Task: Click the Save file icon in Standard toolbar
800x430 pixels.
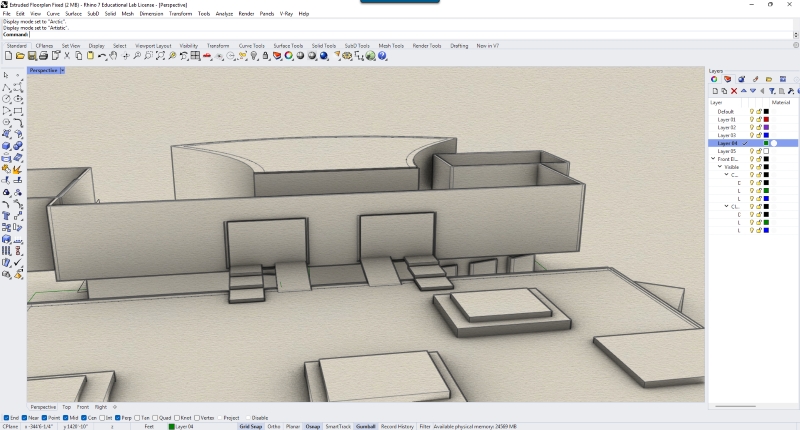Action: pyautogui.click(x=31, y=56)
